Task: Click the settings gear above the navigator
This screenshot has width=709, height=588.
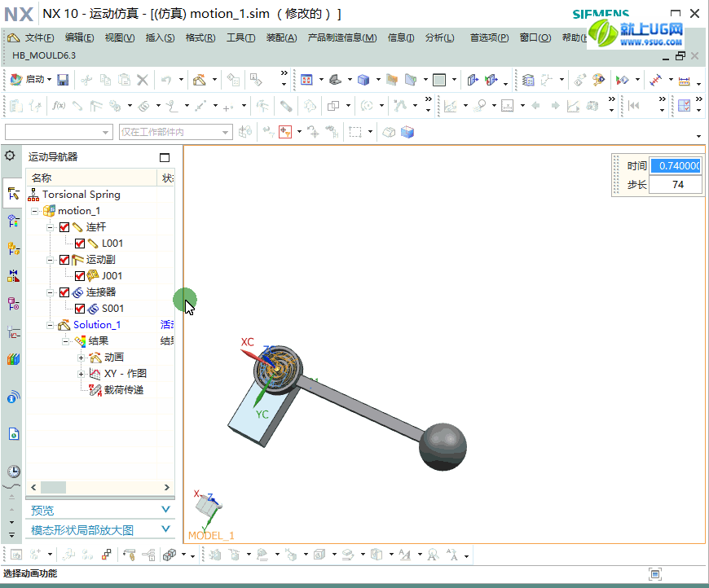Action: click(10, 156)
